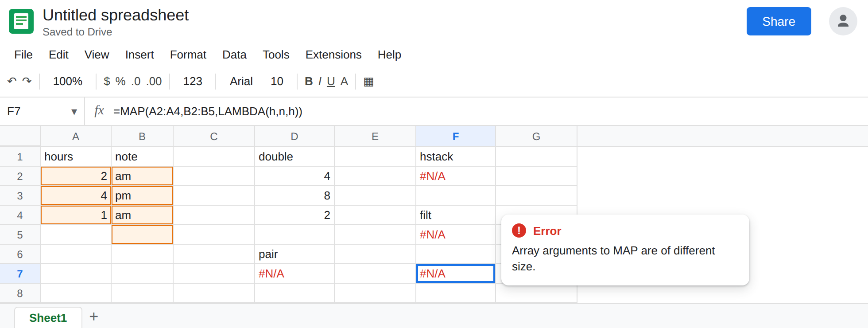Click the Untitled spreadsheet title
Viewport: 868px width, 328px height.
point(116,15)
